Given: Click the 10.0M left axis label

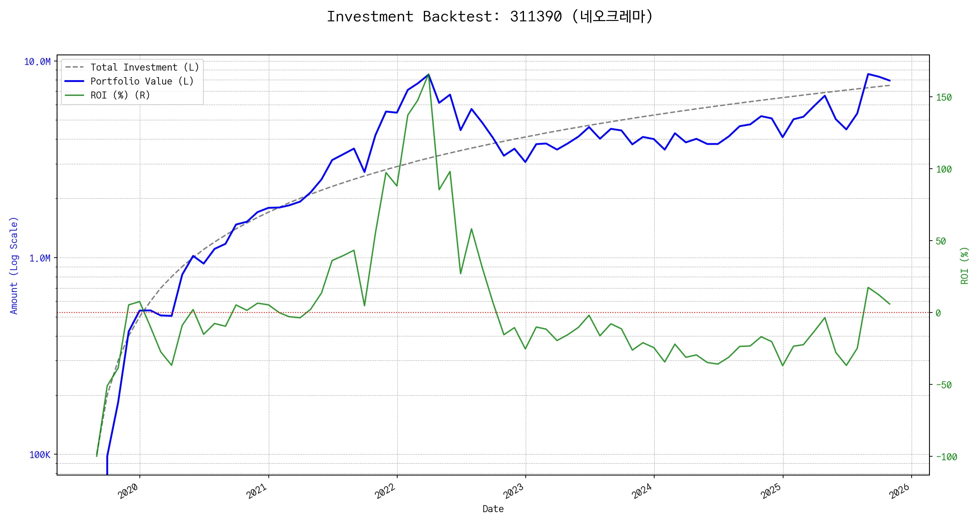Looking at the screenshot, I should [x=37, y=62].
